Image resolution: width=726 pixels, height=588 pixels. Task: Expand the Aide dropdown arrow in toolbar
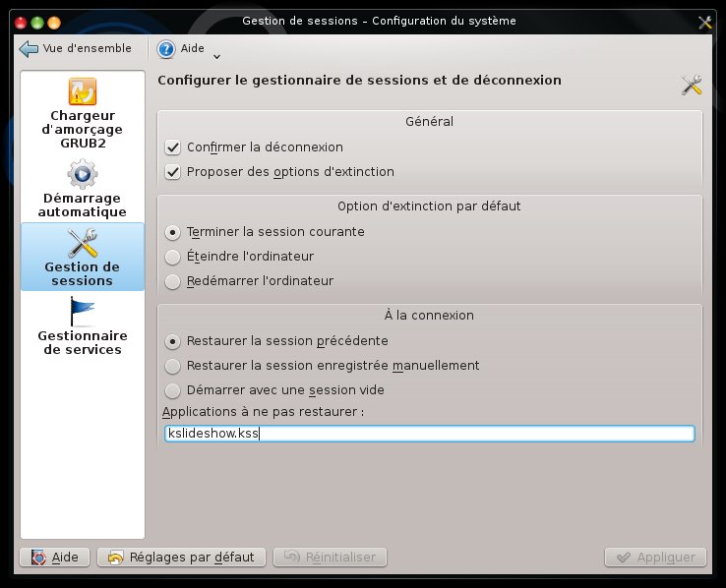[216, 57]
